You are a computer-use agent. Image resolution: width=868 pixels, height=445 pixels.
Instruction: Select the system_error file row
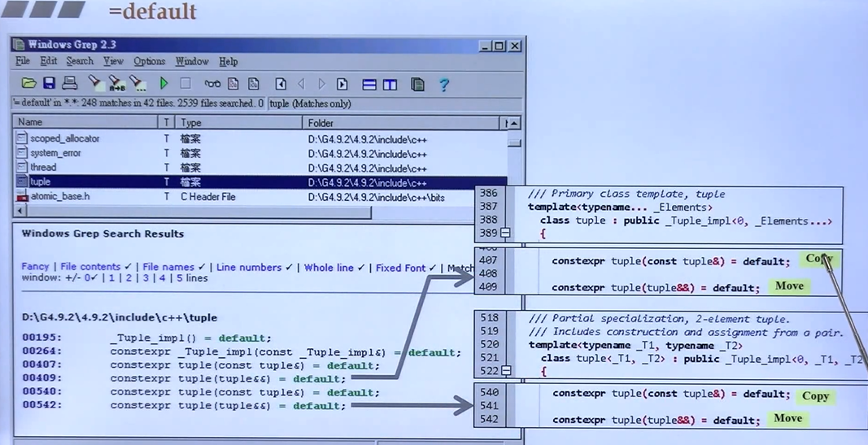tap(260, 153)
